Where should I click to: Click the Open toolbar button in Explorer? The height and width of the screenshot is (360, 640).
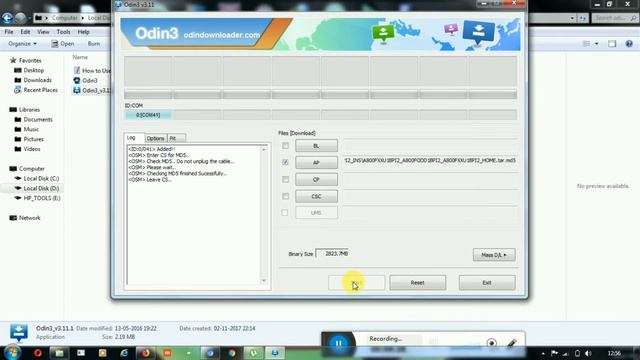63,44
